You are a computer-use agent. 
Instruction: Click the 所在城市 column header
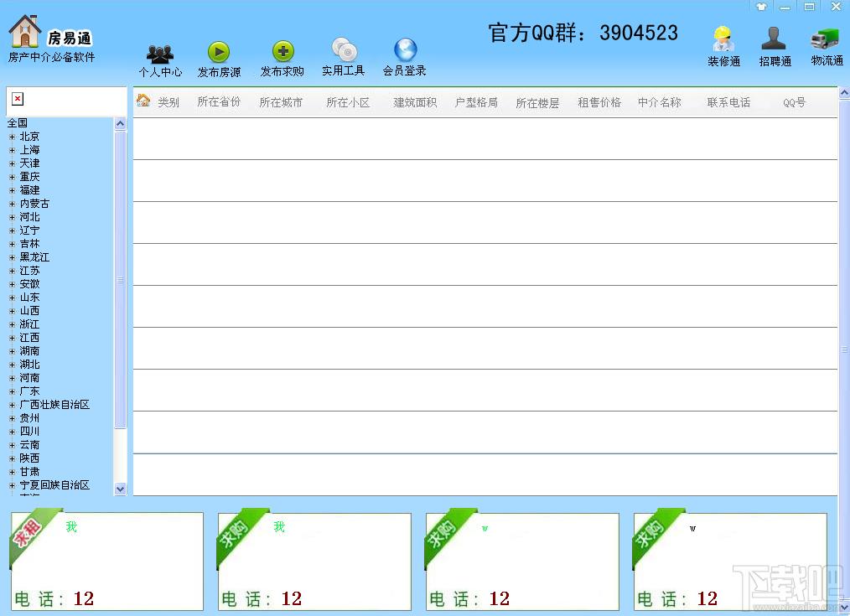(281, 103)
